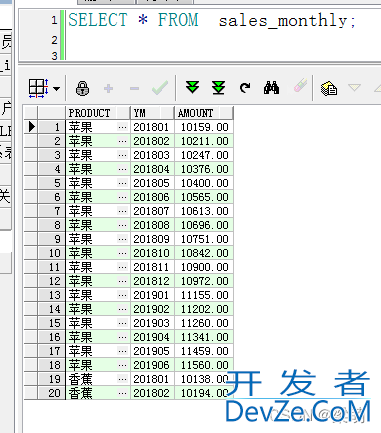Click the SELECT keyword in SQL editor
The height and width of the screenshot is (433, 381).
[98, 20]
